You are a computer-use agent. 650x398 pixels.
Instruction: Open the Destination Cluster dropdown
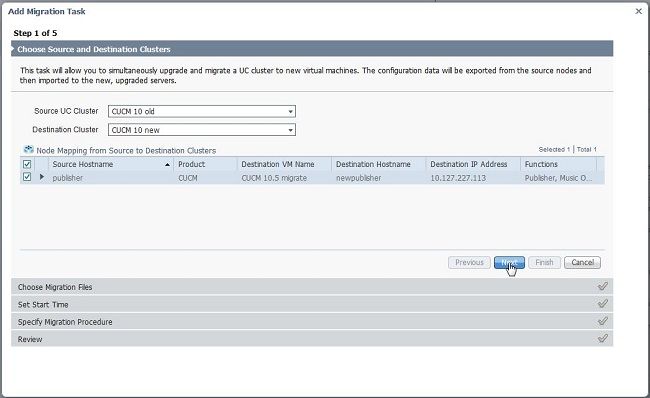[202, 130]
